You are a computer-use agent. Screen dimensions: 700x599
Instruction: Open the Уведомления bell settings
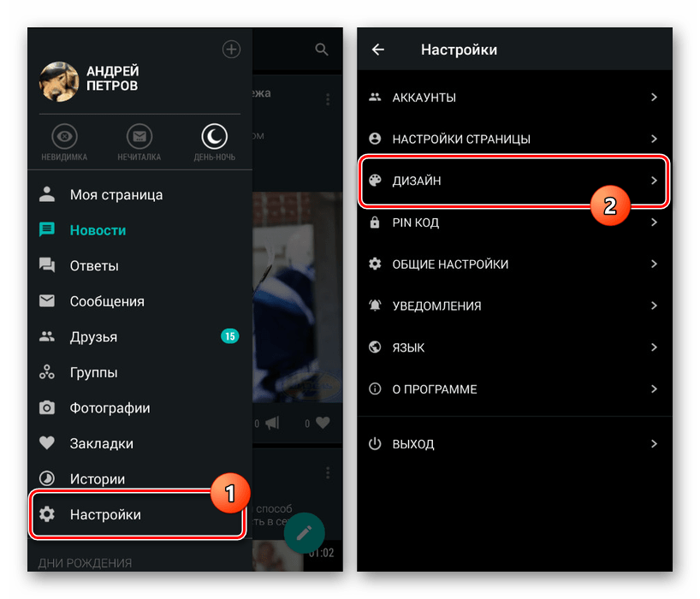[436, 305]
